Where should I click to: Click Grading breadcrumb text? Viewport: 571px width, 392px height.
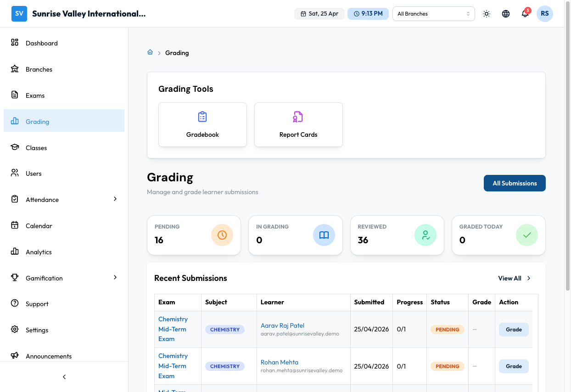(177, 53)
